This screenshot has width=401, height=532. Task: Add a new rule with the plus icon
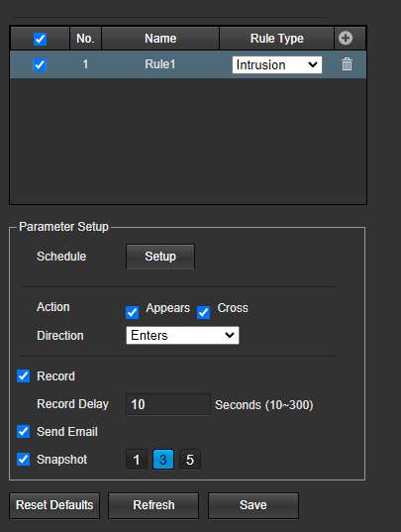(346, 38)
